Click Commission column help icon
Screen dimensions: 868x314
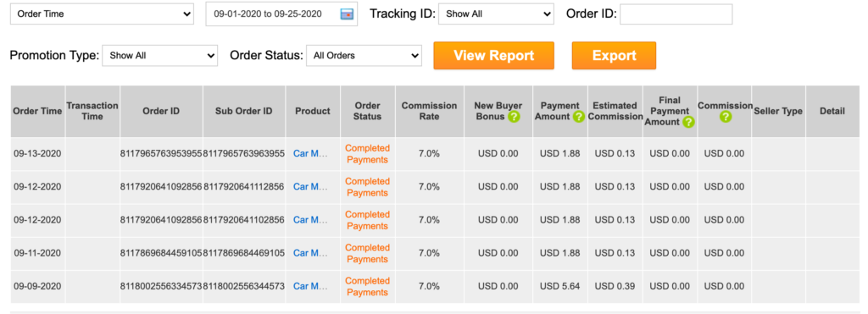pyautogui.click(x=726, y=117)
